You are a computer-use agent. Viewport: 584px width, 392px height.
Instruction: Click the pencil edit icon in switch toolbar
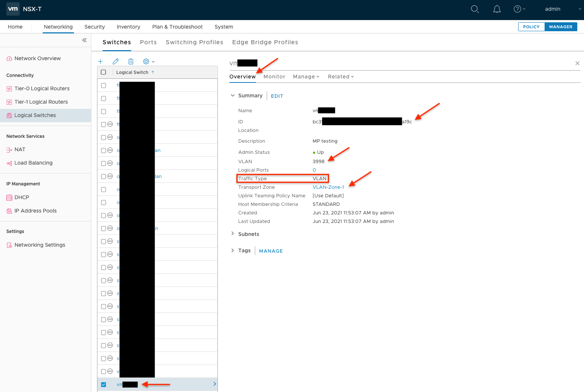click(116, 61)
